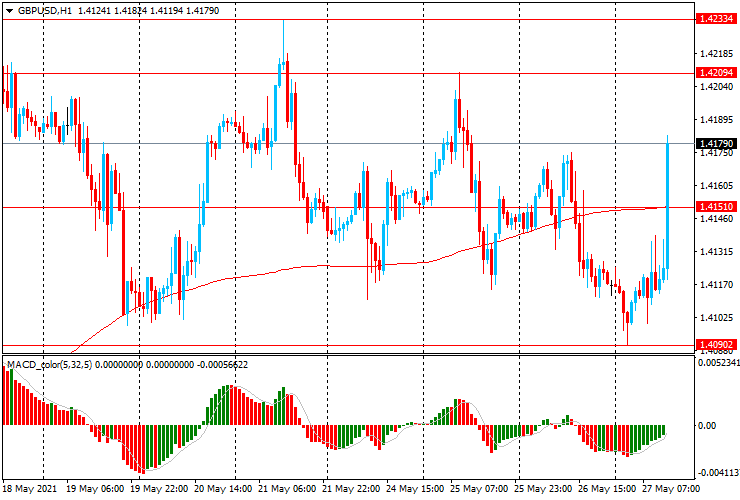Click the 1.42334 red price level label

tap(716, 19)
